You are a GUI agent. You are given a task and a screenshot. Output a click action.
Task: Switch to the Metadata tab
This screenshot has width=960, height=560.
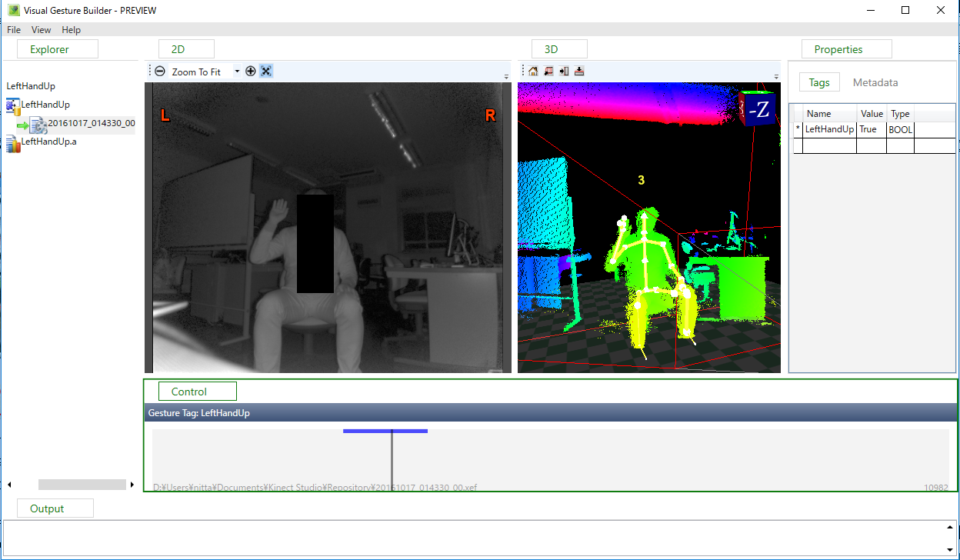[875, 82]
